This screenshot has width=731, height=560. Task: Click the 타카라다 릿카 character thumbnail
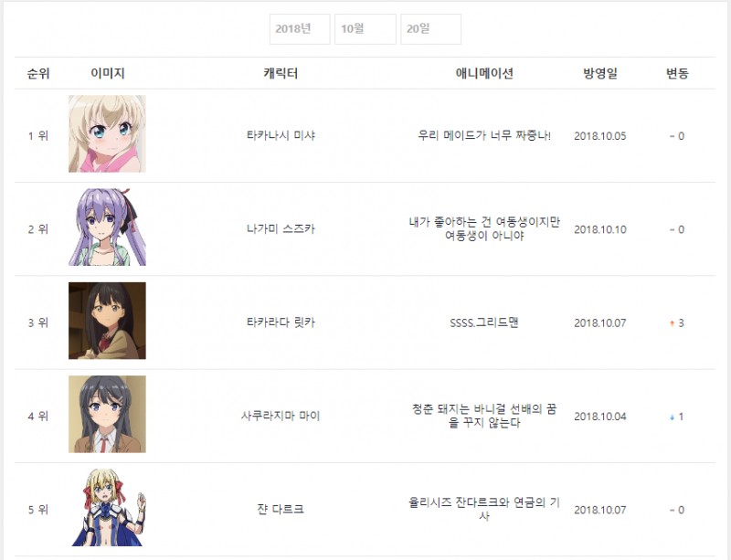click(x=107, y=321)
